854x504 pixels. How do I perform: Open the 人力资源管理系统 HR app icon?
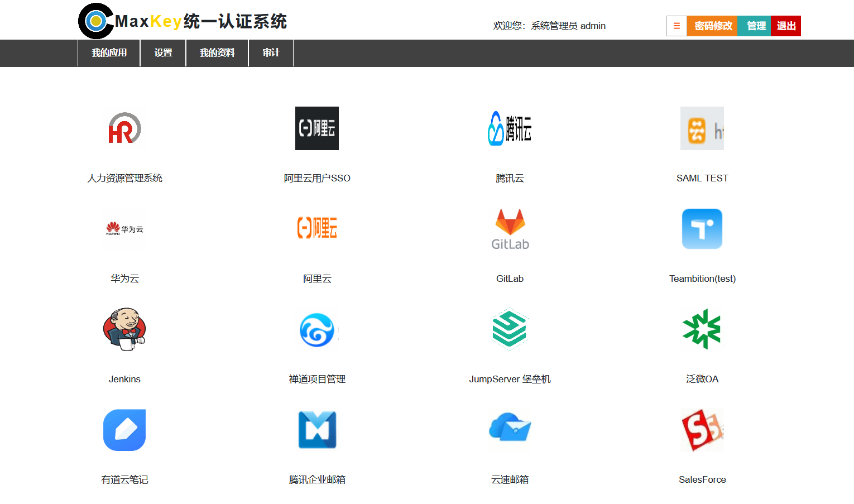coord(124,128)
